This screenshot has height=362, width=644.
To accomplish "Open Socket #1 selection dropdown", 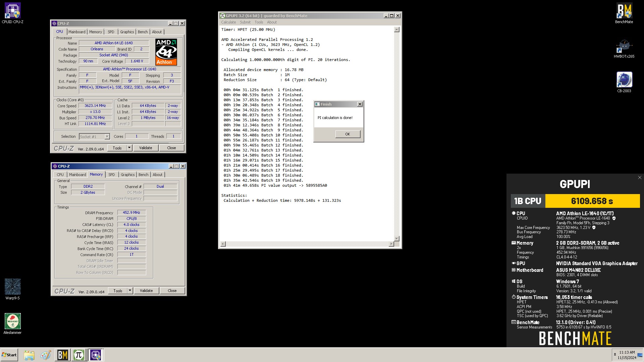I will (95, 136).
